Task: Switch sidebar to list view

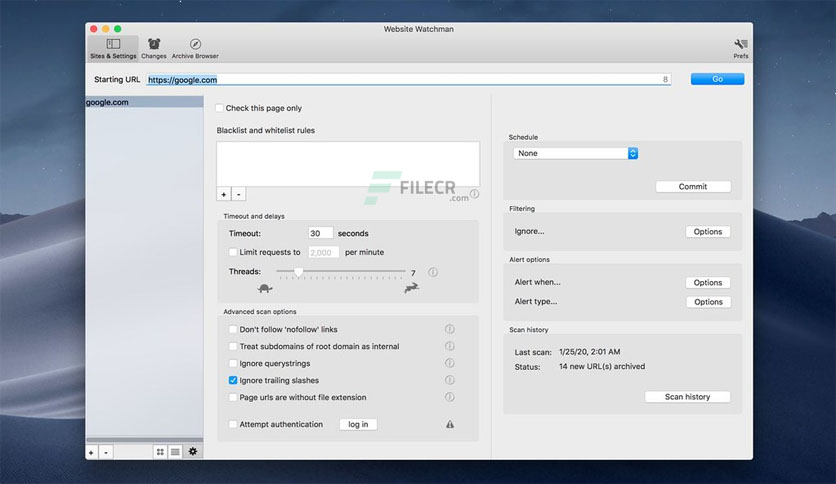Action: [175, 452]
